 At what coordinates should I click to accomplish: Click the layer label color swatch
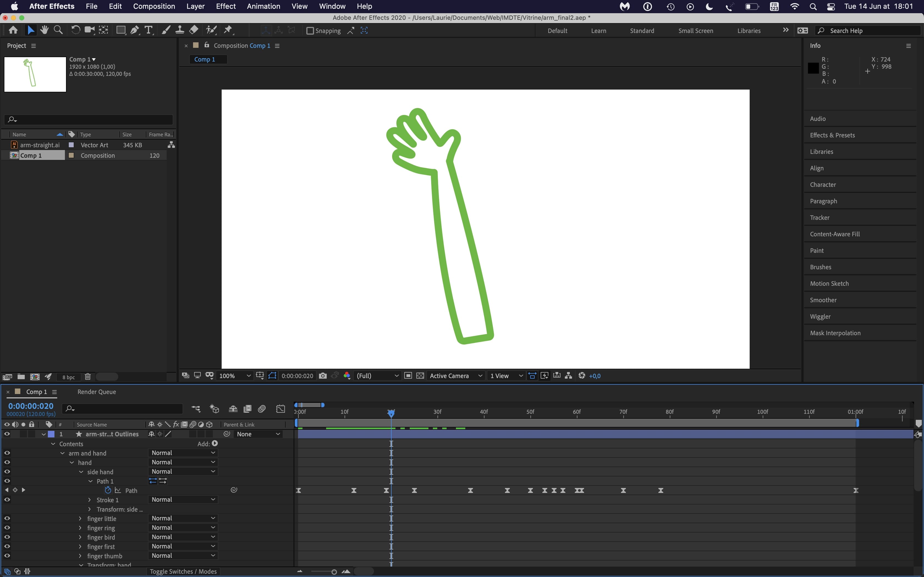click(51, 434)
